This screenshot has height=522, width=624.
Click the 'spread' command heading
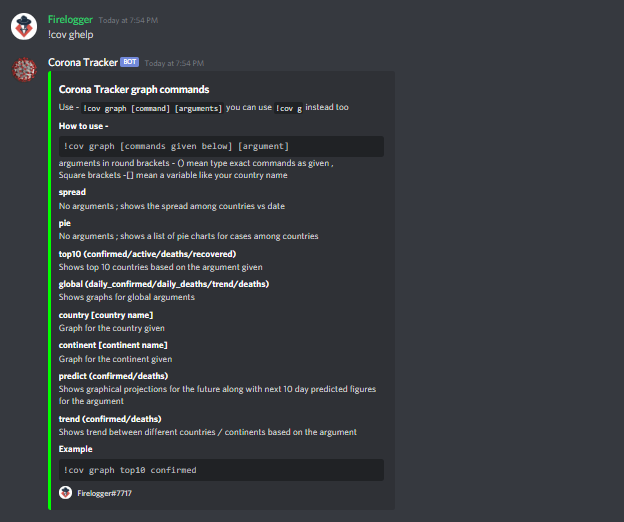point(72,191)
